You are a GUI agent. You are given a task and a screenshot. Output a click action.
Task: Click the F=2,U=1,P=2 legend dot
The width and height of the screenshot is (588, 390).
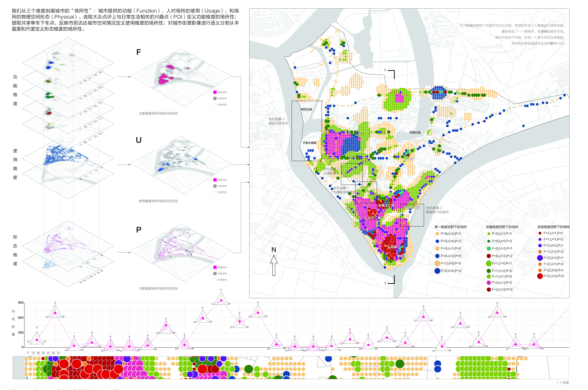[x=540, y=264]
